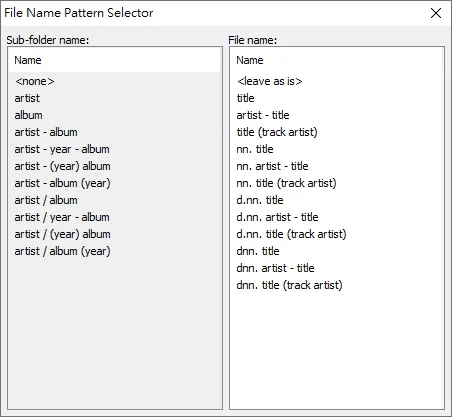The width and height of the screenshot is (452, 417).
Task: Choose 'artist / album (year)' sub-folder pattern
Action: click(62, 251)
